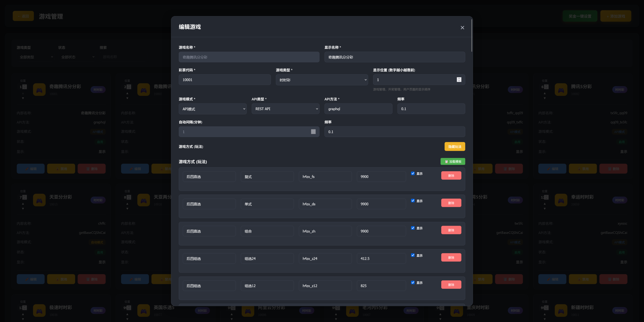644x322 pixels.
Task: Click the 新疆时时彩 game controller icon
Action: [561, 310]
